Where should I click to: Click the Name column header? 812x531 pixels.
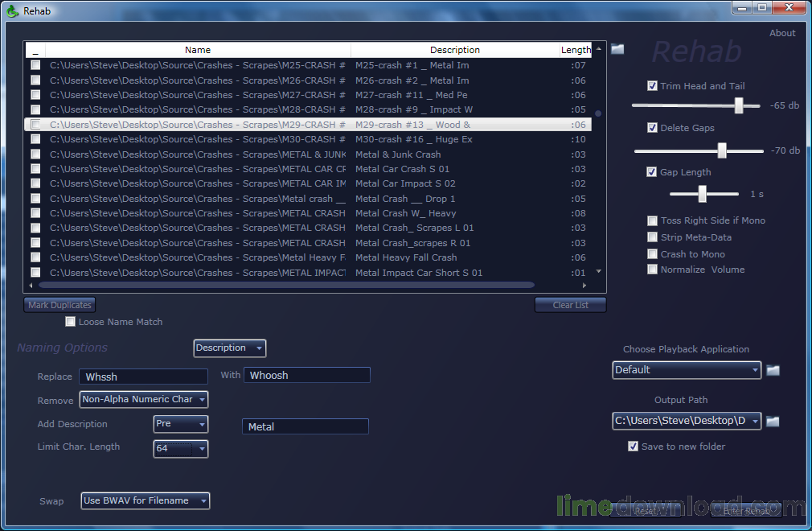[x=198, y=50]
